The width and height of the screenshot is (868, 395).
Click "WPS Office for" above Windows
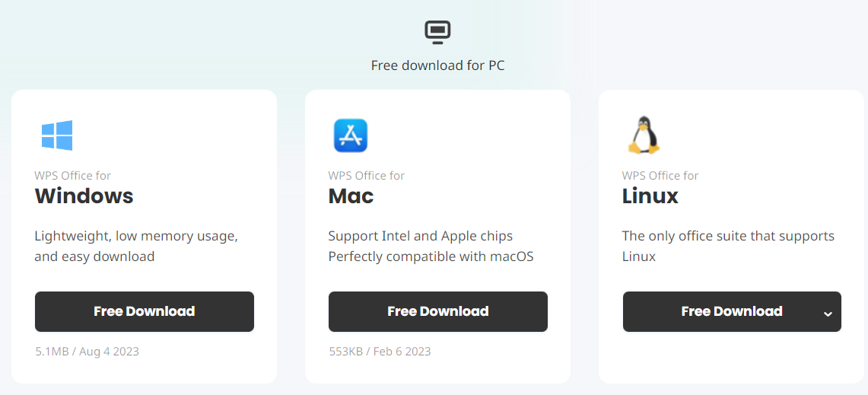pos(72,176)
